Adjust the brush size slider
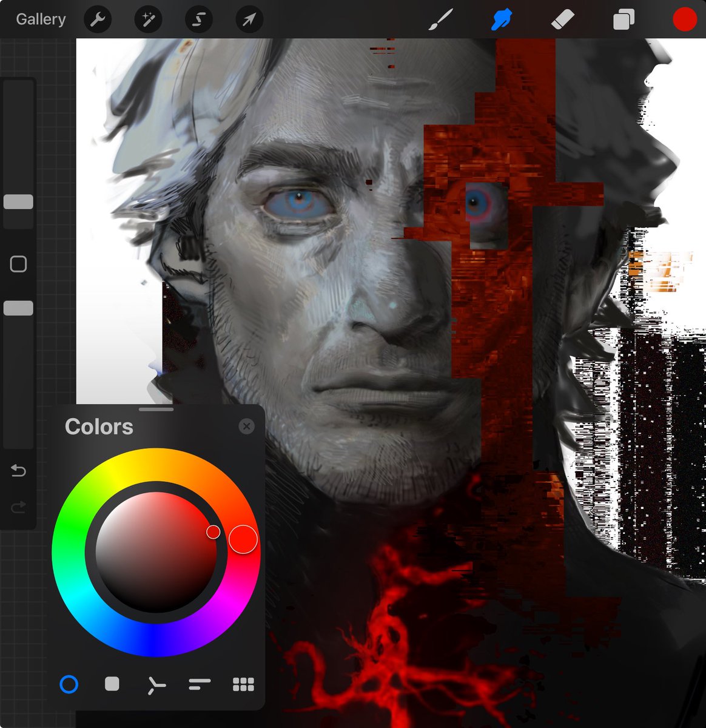Image resolution: width=706 pixels, height=728 pixels. tap(19, 200)
